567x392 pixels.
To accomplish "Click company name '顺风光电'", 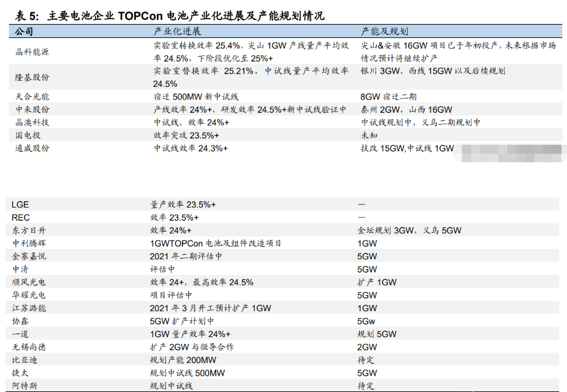I will (29, 282).
